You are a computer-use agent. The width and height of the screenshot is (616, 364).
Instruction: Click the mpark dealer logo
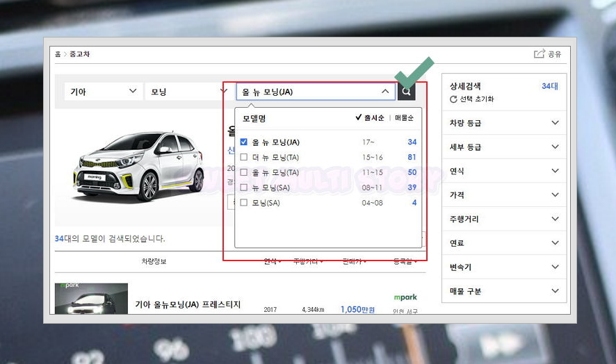coord(405,297)
